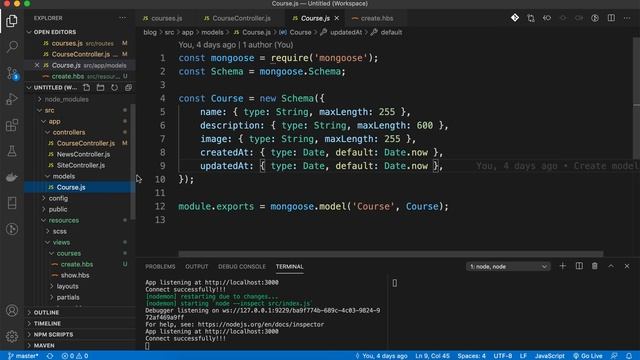The width and height of the screenshot is (640, 360).
Task: Click errors and warnings count in status bar
Action: tap(75, 356)
